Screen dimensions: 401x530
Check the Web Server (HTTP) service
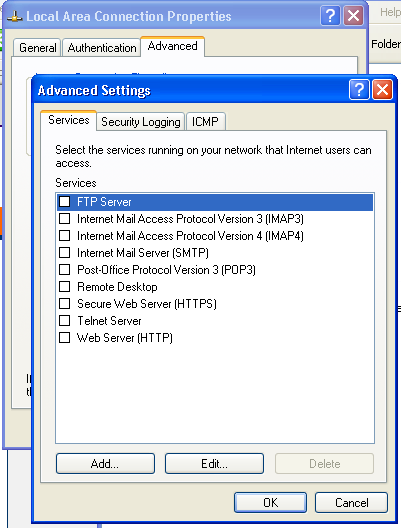(x=65, y=337)
